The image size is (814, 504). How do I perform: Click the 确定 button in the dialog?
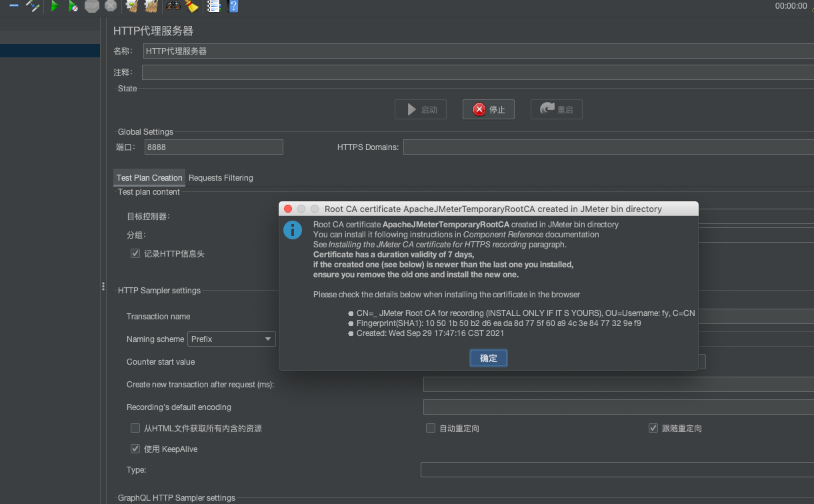click(489, 358)
